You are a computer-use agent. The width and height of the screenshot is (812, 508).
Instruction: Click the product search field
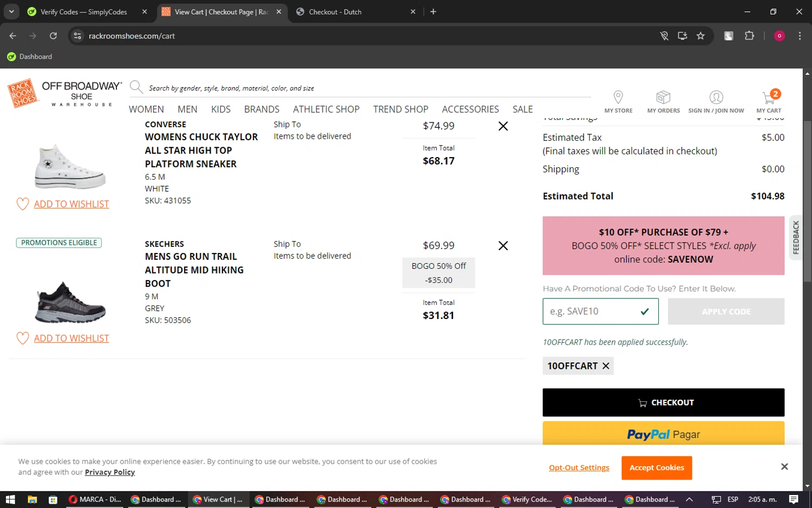tap(368, 88)
